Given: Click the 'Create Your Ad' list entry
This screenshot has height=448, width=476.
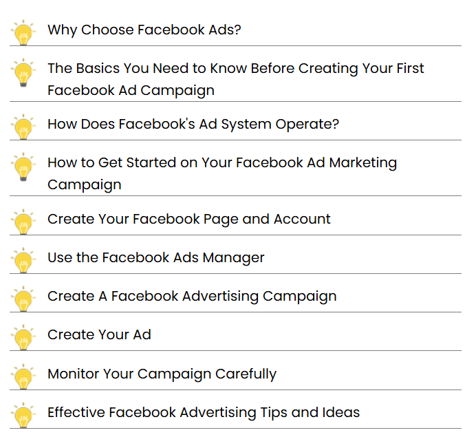Looking at the screenshot, I should click(99, 334).
